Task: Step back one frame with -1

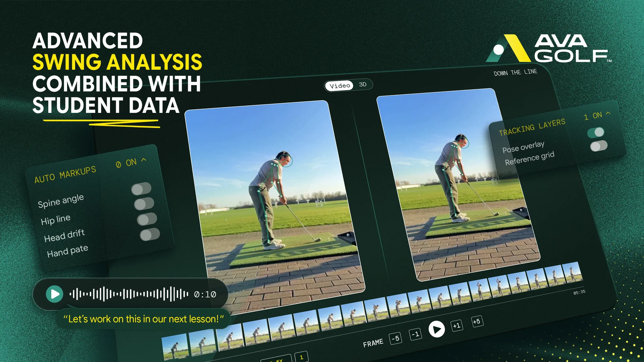Action: click(x=416, y=334)
